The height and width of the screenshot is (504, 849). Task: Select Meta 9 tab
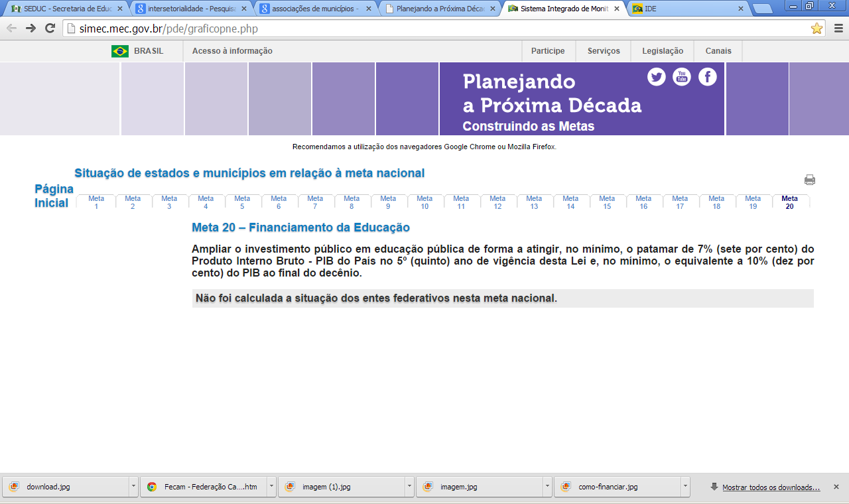tap(388, 202)
